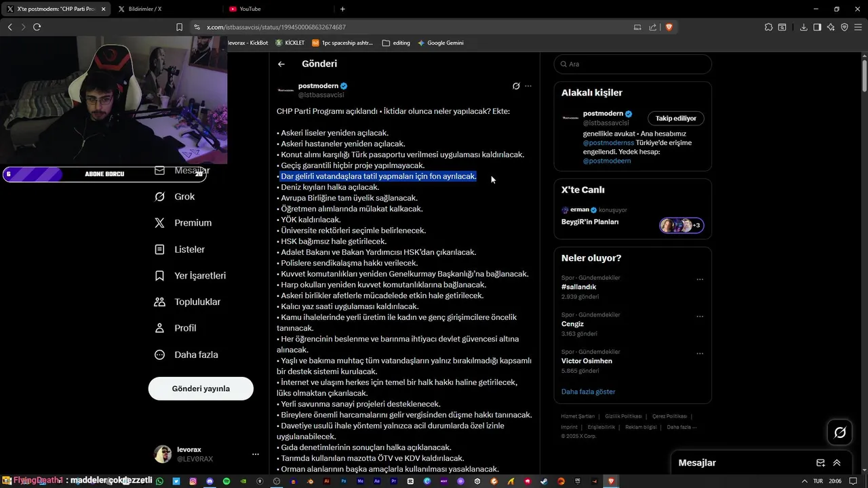Bookmark this page icon
The image size is (868, 488).
coord(179,27)
